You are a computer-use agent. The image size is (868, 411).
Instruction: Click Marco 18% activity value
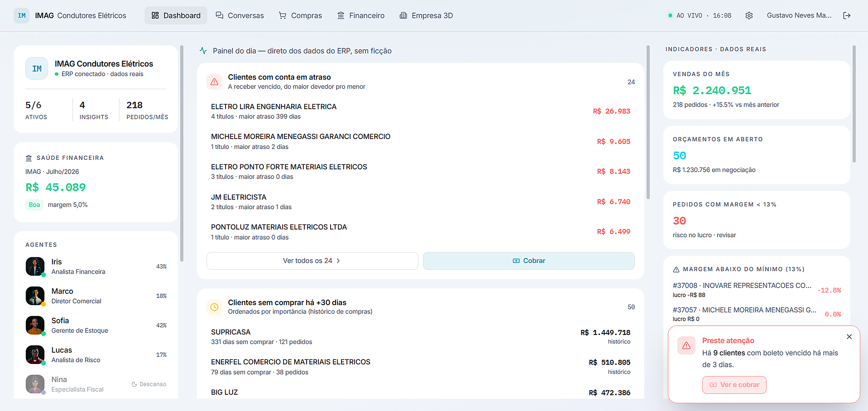tap(161, 296)
